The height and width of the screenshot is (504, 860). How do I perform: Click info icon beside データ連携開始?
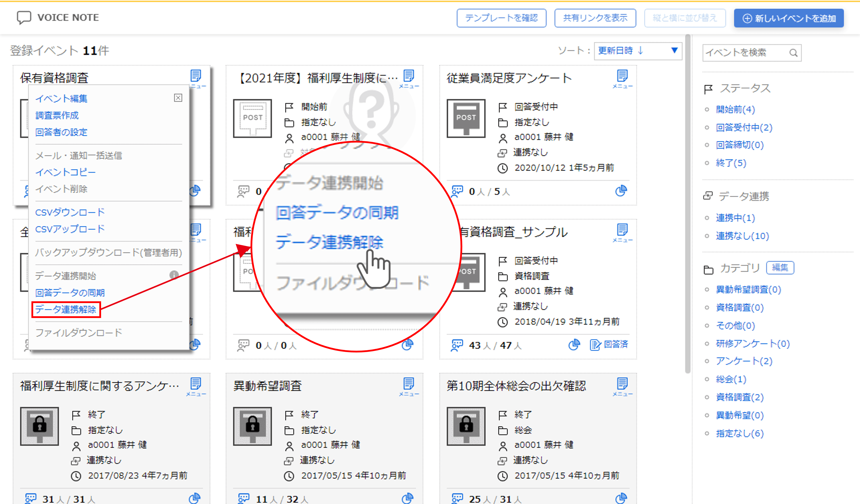(x=174, y=275)
